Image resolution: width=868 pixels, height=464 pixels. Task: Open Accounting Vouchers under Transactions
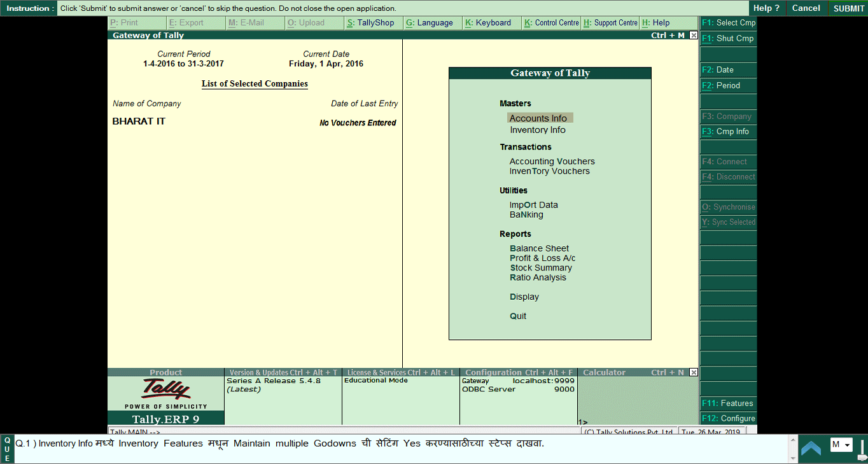pyautogui.click(x=552, y=162)
